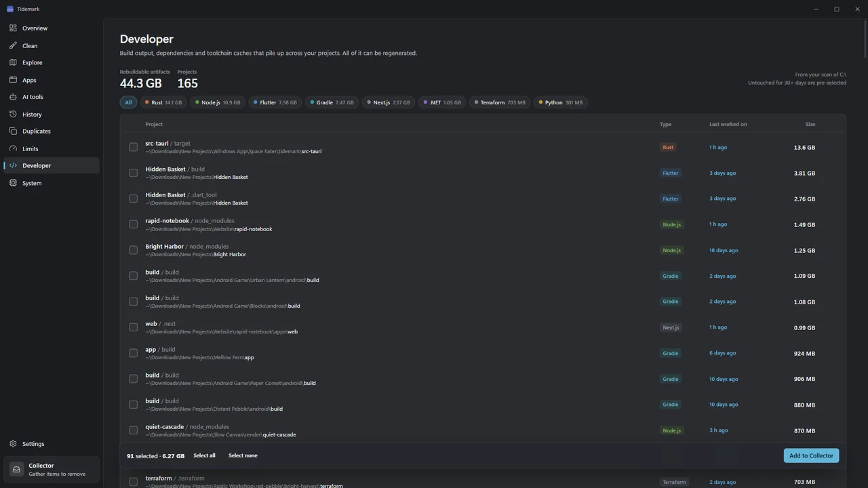This screenshot has height=488, width=868.
Task: Click the Settings gear icon
Action: click(x=13, y=444)
